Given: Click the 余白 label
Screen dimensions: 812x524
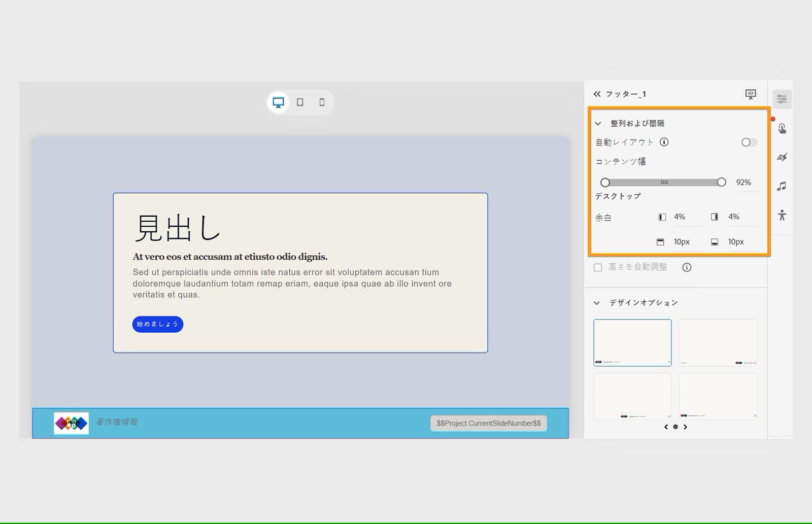Looking at the screenshot, I should click(x=603, y=218).
